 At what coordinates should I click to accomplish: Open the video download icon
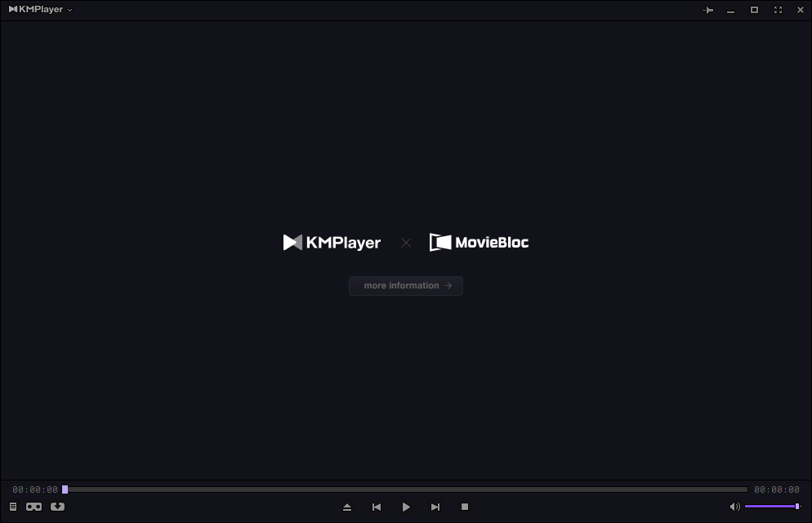click(x=57, y=507)
